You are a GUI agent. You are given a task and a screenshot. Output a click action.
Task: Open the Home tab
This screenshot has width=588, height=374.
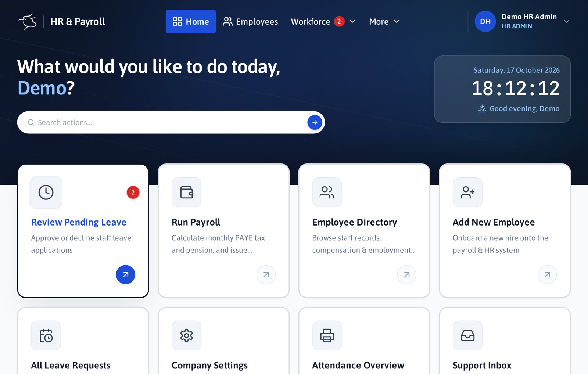[191, 21]
